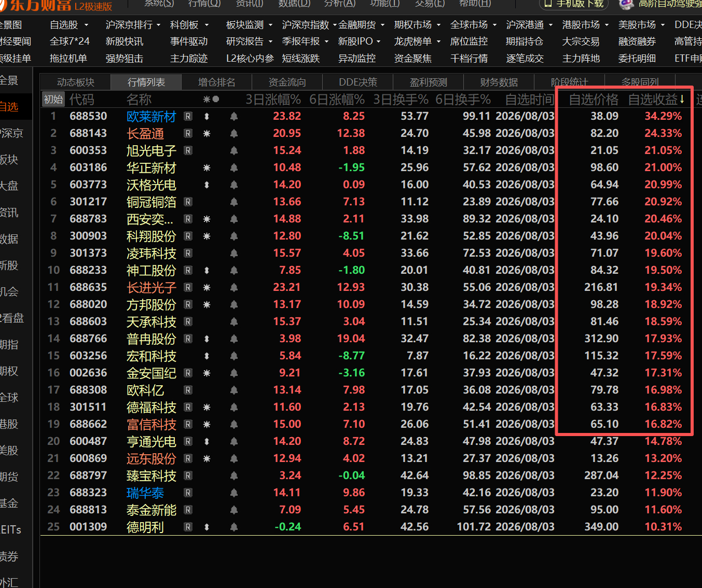This screenshot has height=588, width=702.
Task: Click the alert bell for 普冉股份
Action: (234, 339)
